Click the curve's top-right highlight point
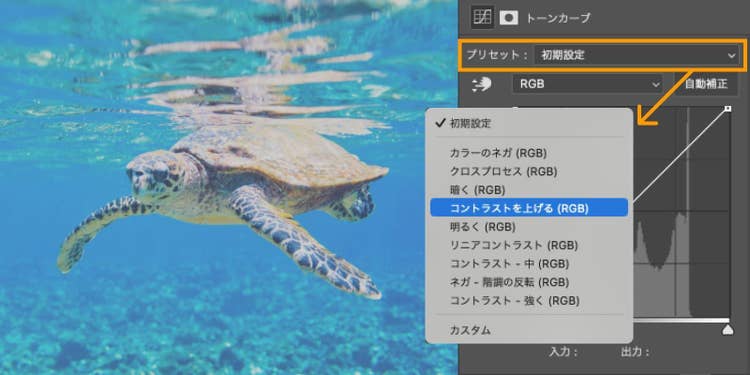 pyautogui.click(x=728, y=109)
